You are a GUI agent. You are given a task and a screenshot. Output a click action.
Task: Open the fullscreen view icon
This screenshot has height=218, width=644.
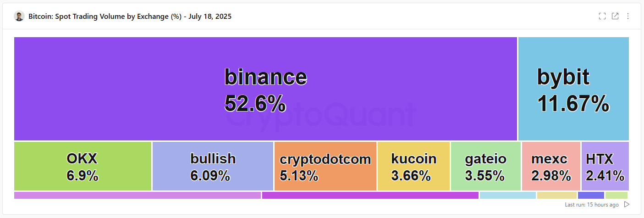coord(602,16)
